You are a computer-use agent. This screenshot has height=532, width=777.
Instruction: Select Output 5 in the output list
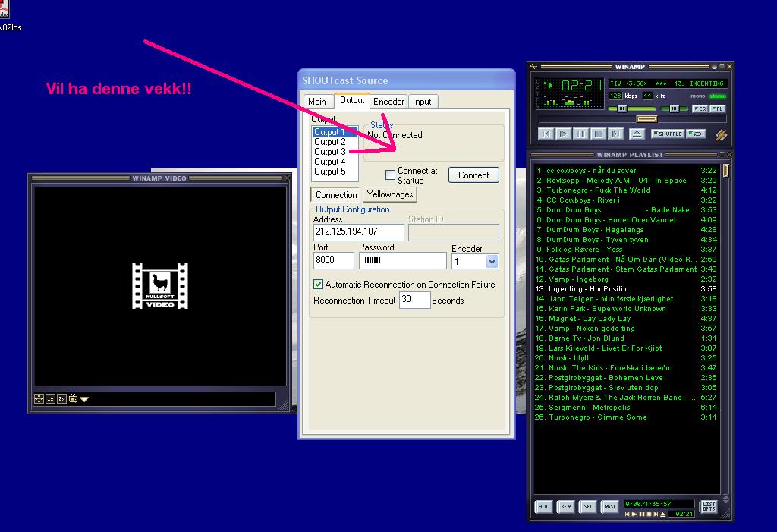click(335, 172)
